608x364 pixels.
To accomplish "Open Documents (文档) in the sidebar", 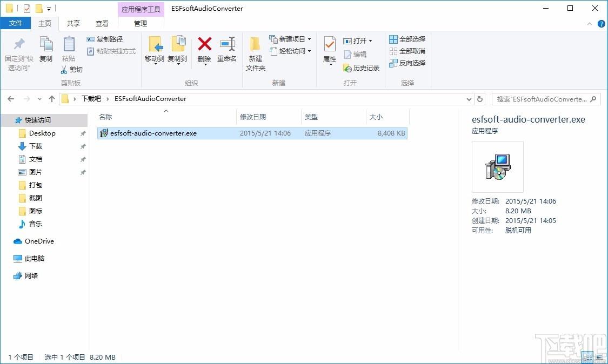I will (x=36, y=159).
